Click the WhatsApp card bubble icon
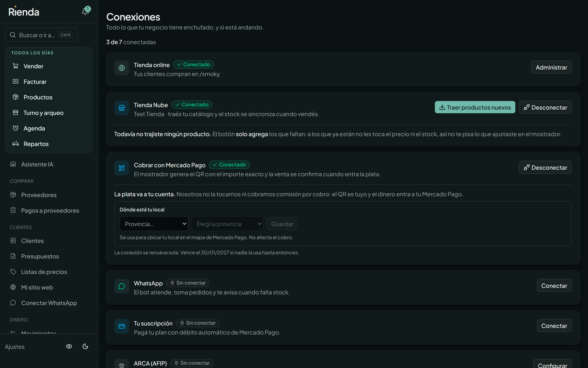Image resolution: width=588 pixels, height=368 pixels. [x=122, y=286]
